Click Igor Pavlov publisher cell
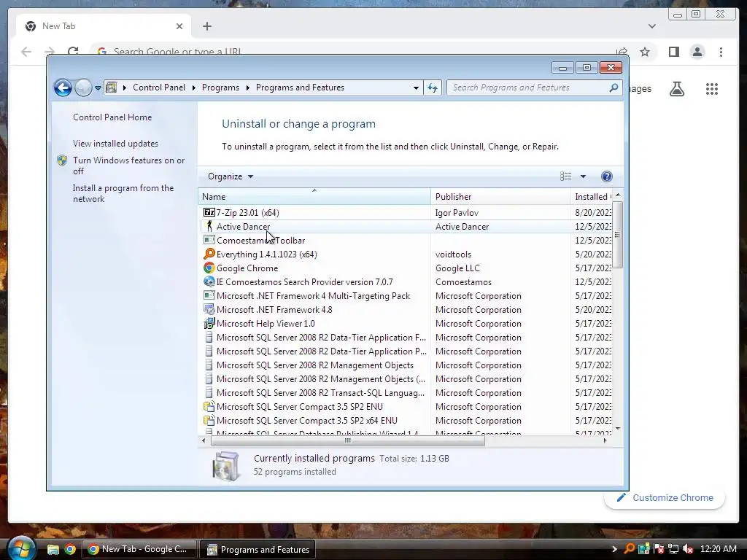The image size is (747, 560). pos(457,213)
